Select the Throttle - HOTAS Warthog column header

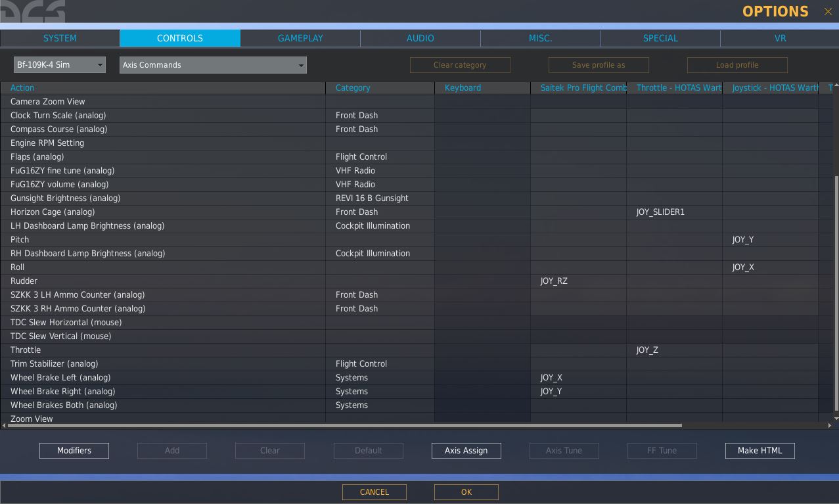(x=674, y=87)
